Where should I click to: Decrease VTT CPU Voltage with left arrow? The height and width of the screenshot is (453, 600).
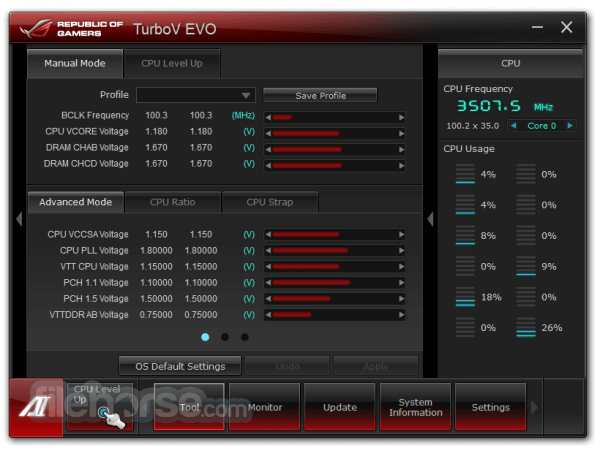[268, 267]
